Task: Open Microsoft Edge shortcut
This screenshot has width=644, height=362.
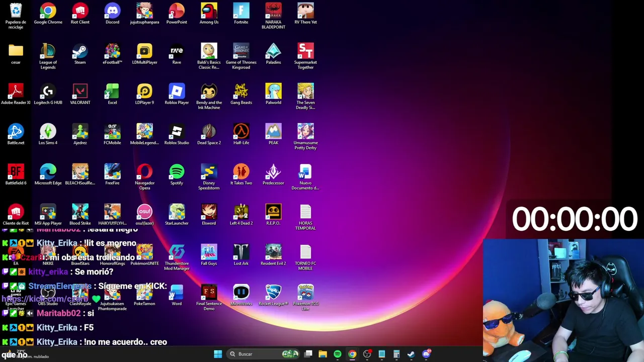Action: pyautogui.click(x=48, y=174)
